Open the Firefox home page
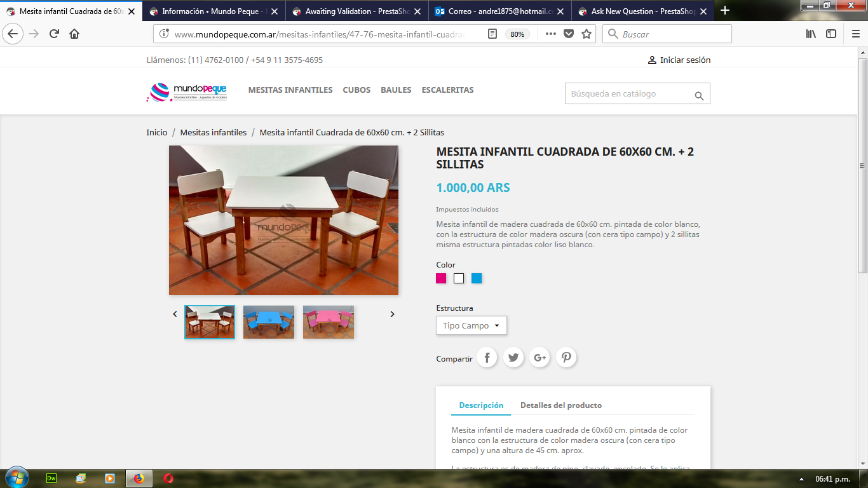The image size is (868, 488). click(x=74, y=34)
